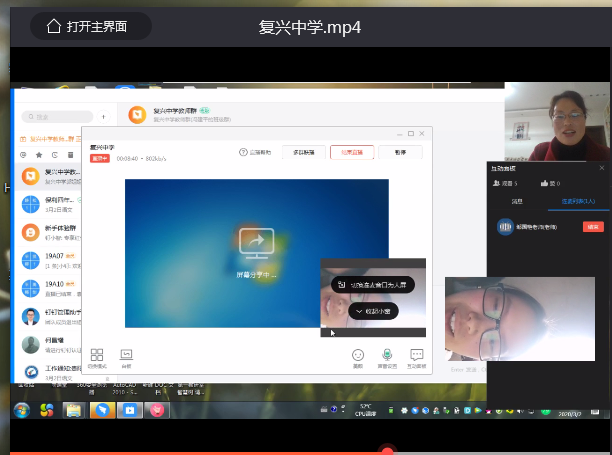
Task: Click the 多群联播 button
Action: [303, 152]
